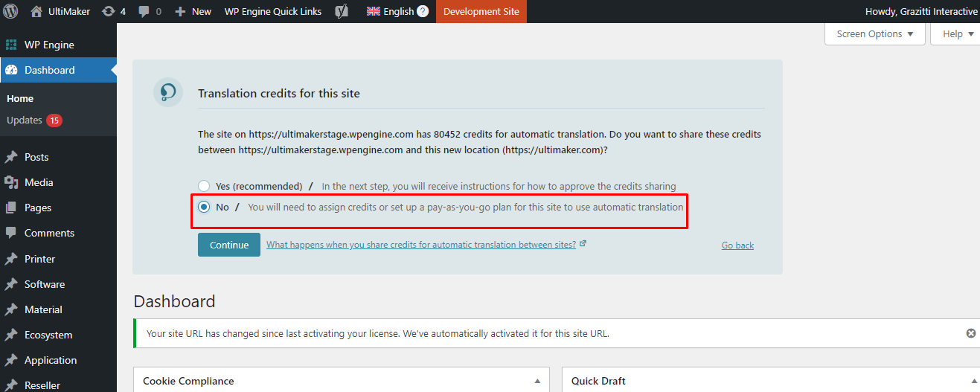The width and height of the screenshot is (980, 392).
Task: Click the Reseller pin icon
Action: point(11,385)
